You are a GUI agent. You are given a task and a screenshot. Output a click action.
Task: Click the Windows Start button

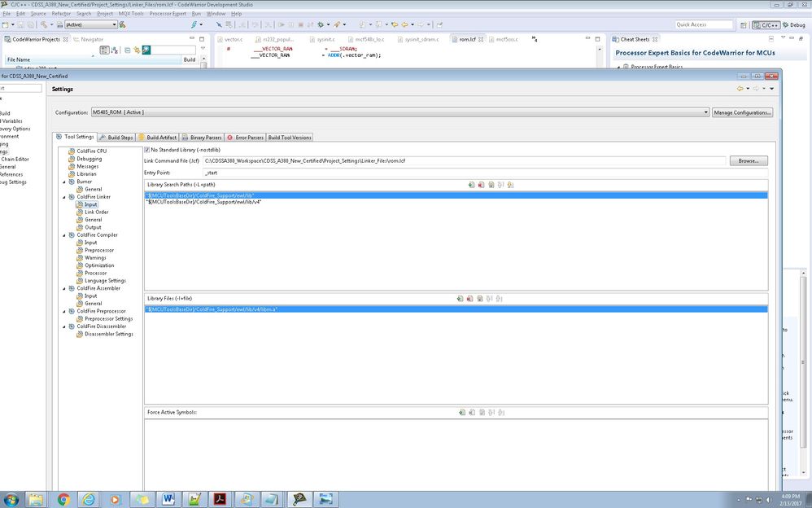11,500
